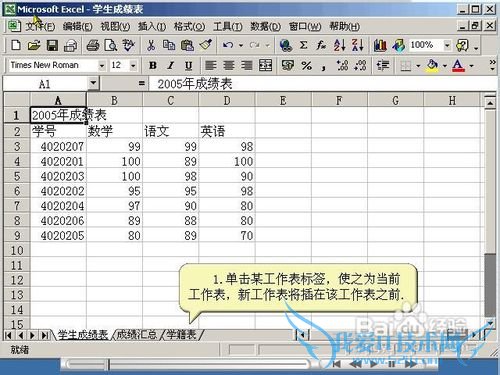Select the Format Painter brush
The image size is (500, 375).
206,45
